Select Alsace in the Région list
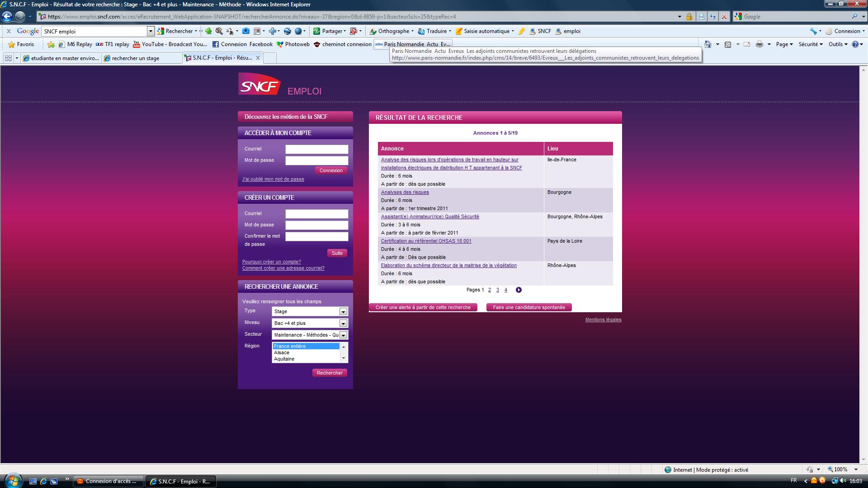Image resolution: width=868 pixels, height=488 pixels. (x=306, y=352)
